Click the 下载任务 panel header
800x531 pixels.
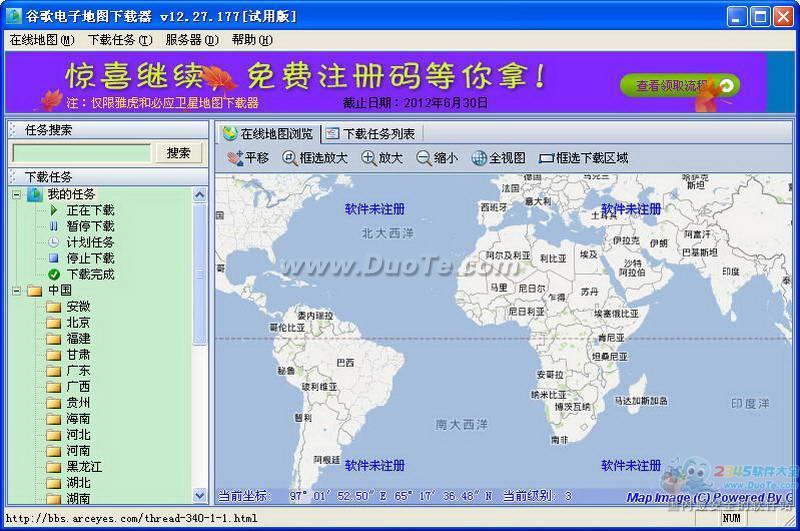coord(108,176)
